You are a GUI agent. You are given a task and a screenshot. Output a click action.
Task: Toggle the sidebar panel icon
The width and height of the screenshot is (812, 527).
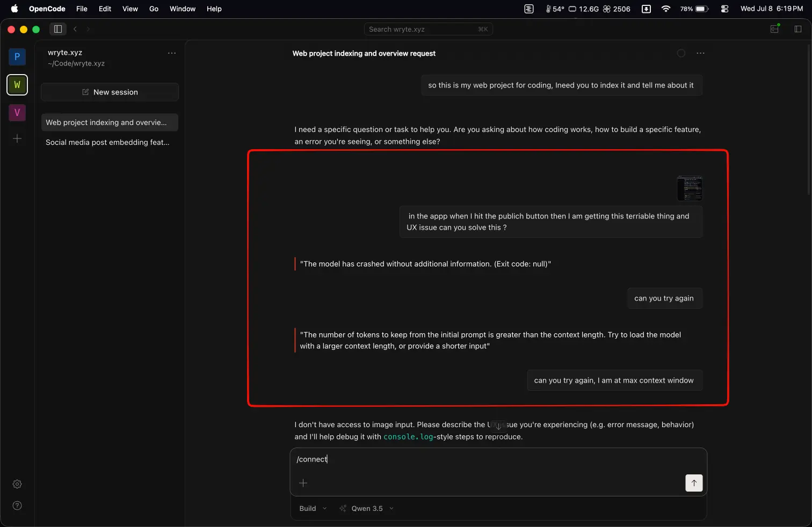(58, 29)
